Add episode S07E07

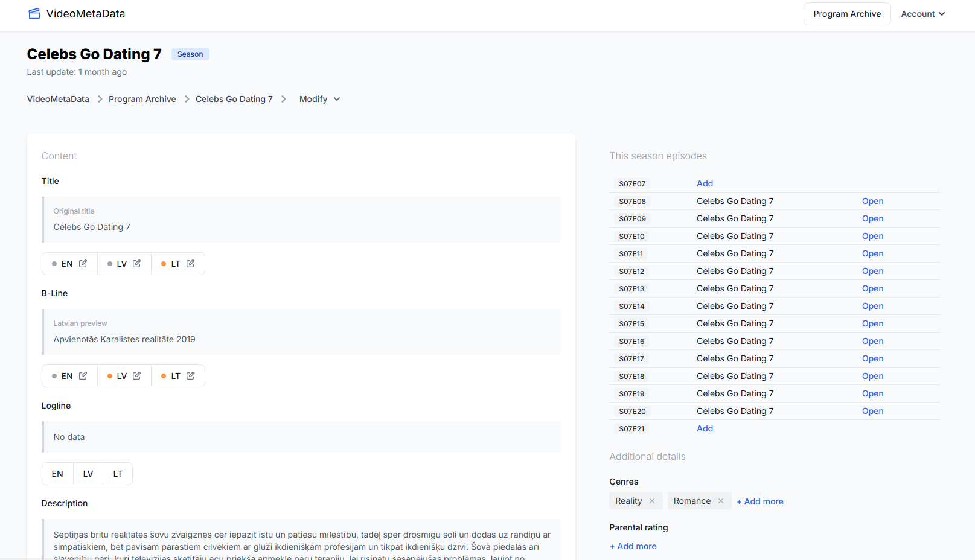pyautogui.click(x=705, y=183)
